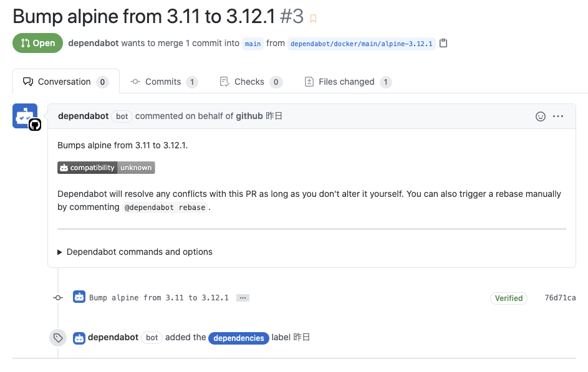The image size is (588, 372).
Task: Click the Open pull request status badge
Action: (37, 44)
